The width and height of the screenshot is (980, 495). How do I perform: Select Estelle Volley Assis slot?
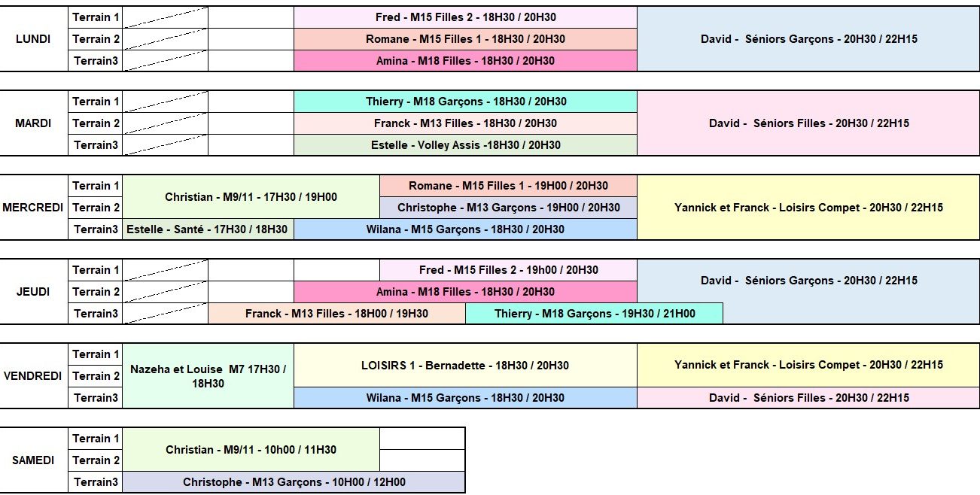[x=465, y=145]
